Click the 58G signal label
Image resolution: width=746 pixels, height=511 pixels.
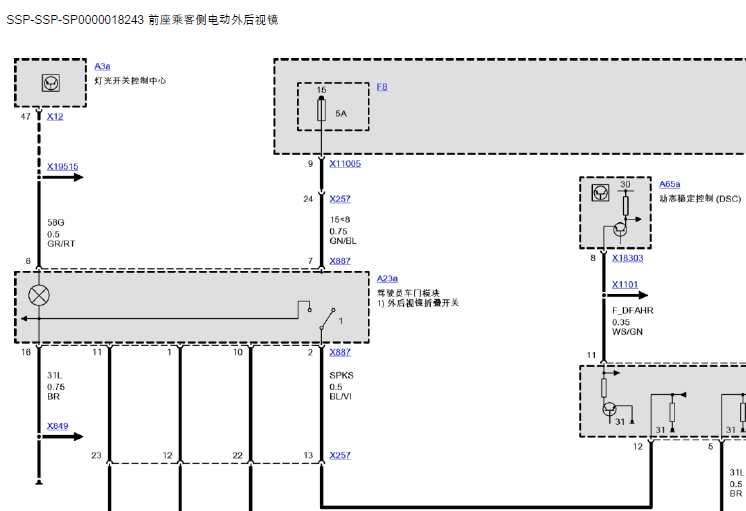point(56,223)
